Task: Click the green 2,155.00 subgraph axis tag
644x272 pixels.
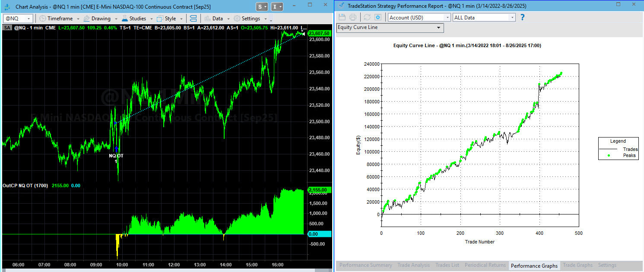Action: tap(319, 190)
